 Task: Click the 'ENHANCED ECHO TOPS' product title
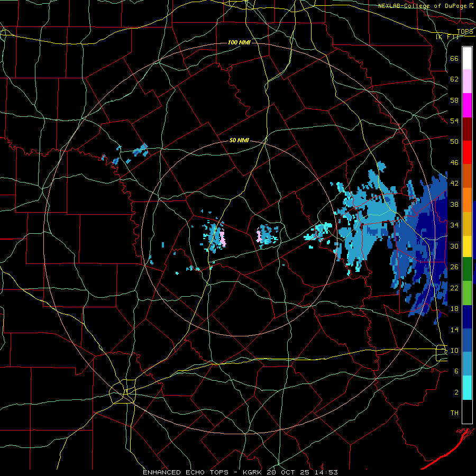coord(186,472)
